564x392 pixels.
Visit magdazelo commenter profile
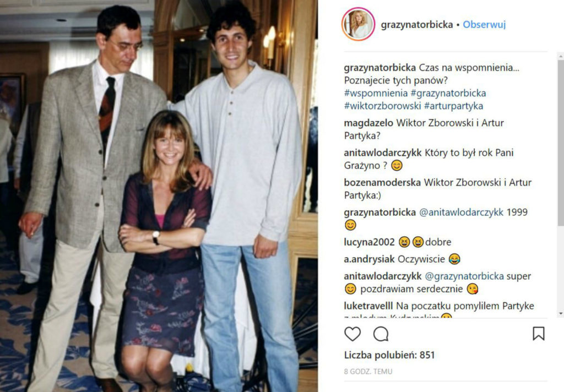point(368,123)
